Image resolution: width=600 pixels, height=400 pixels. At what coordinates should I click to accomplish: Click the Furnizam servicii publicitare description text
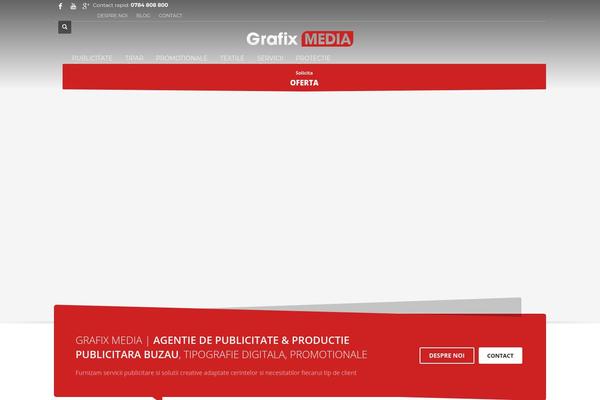click(216, 373)
